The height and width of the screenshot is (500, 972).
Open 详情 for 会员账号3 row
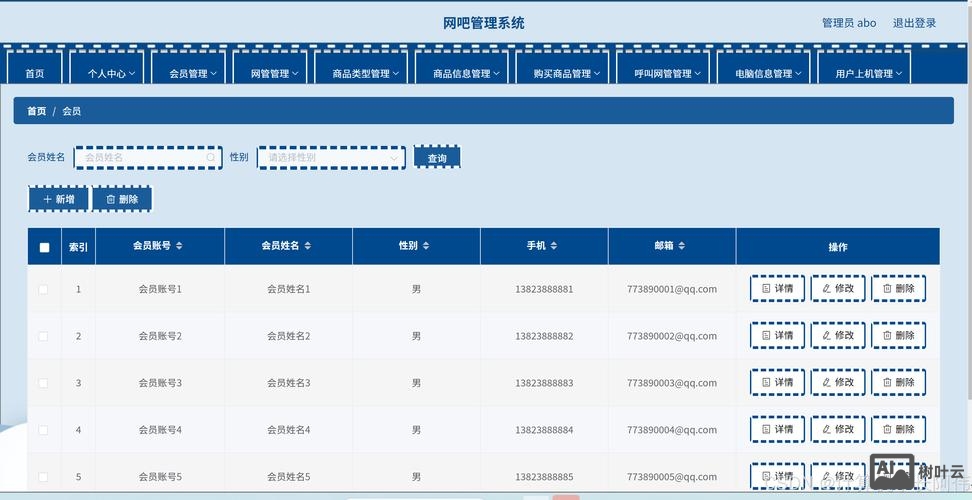point(777,382)
